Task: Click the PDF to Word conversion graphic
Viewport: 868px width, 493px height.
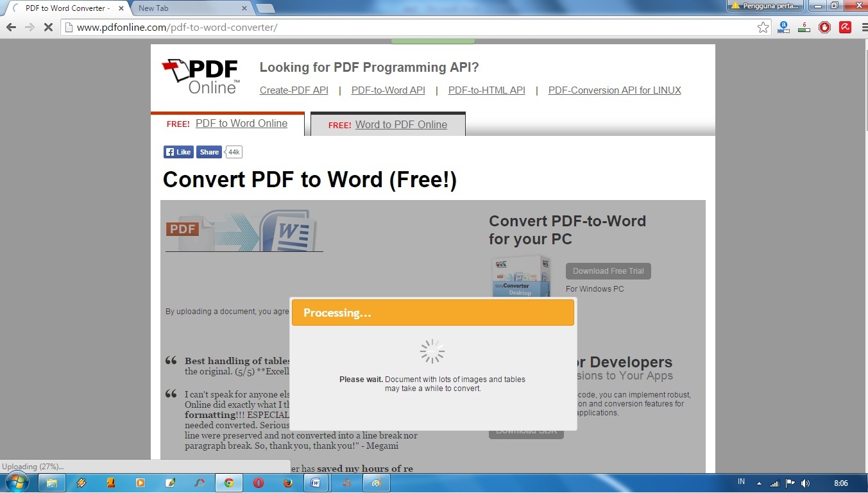Action: [x=244, y=230]
